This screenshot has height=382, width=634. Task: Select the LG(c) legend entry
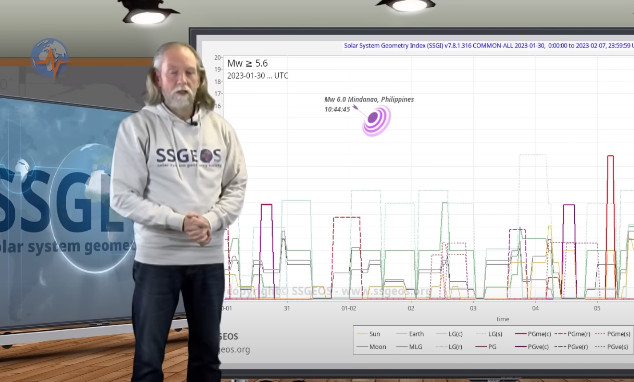(449, 334)
